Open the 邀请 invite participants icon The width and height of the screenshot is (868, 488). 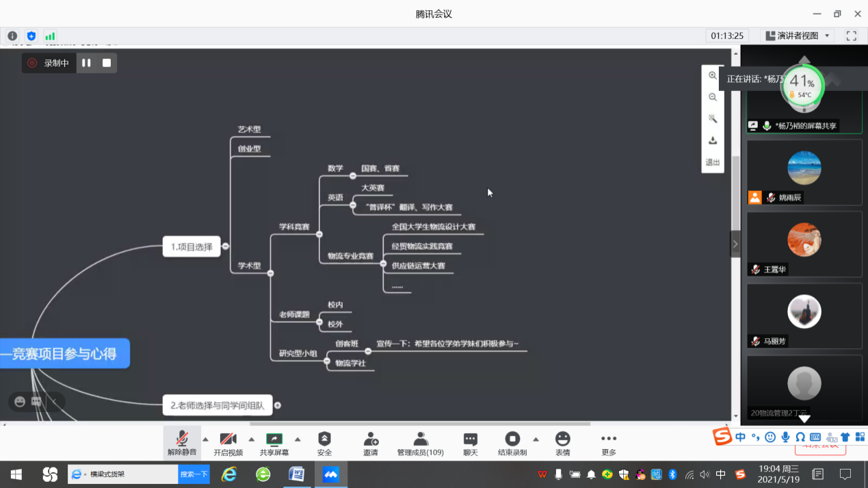tap(371, 439)
